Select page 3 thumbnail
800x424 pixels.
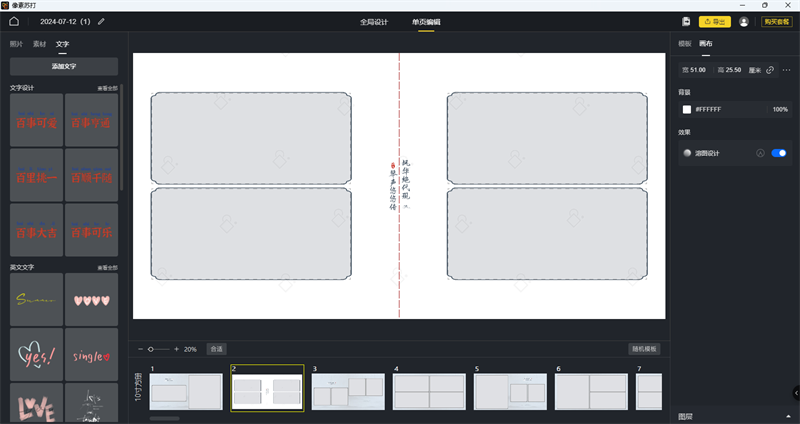(x=348, y=391)
